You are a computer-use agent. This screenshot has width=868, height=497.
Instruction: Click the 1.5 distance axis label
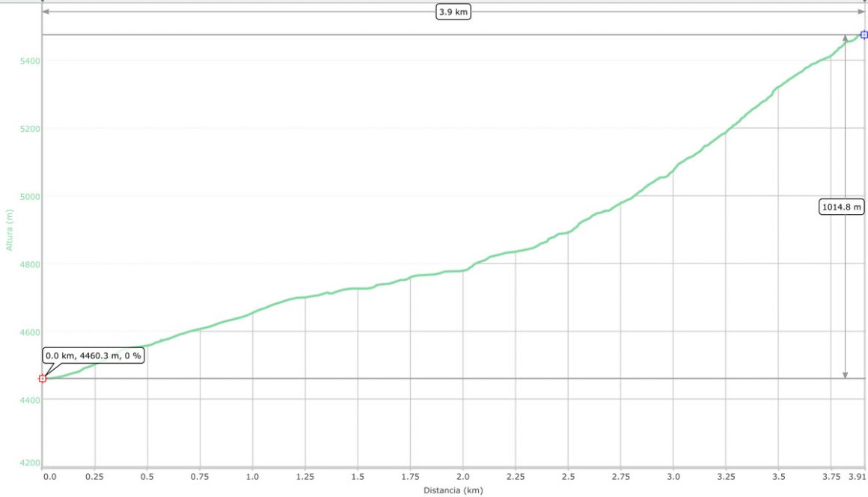pyautogui.click(x=358, y=477)
